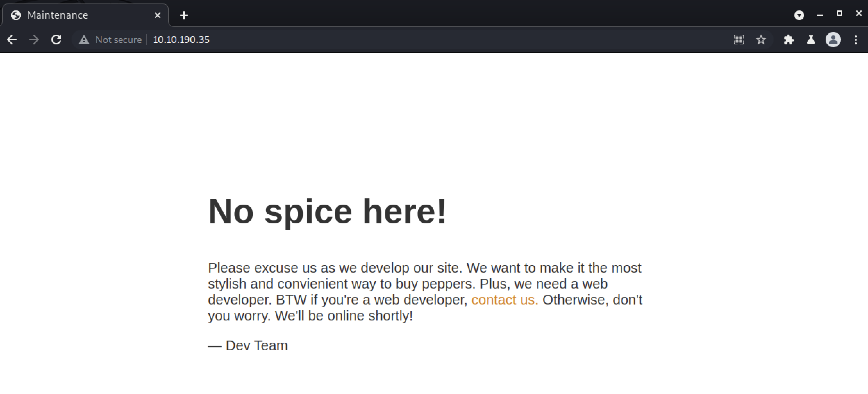
Task: Click the flask experiments icon
Action: (x=811, y=40)
